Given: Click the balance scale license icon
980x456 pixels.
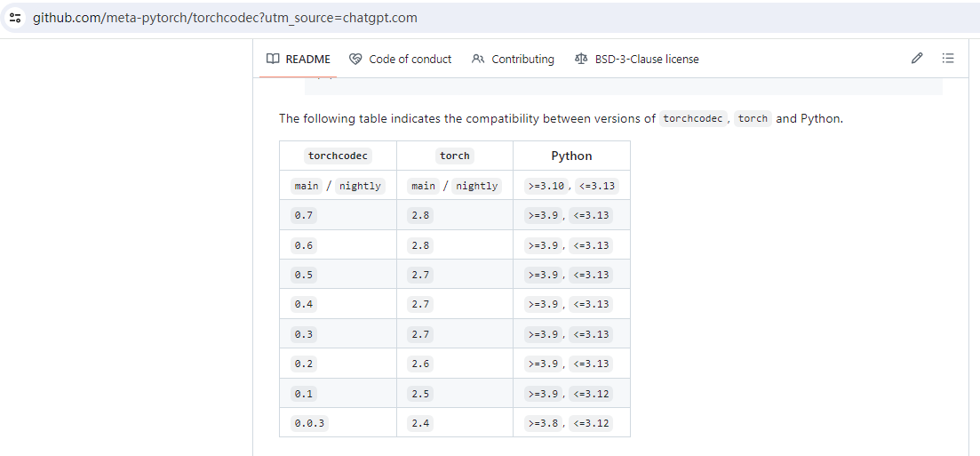Looking at the screenshot, I should point(581,60).
